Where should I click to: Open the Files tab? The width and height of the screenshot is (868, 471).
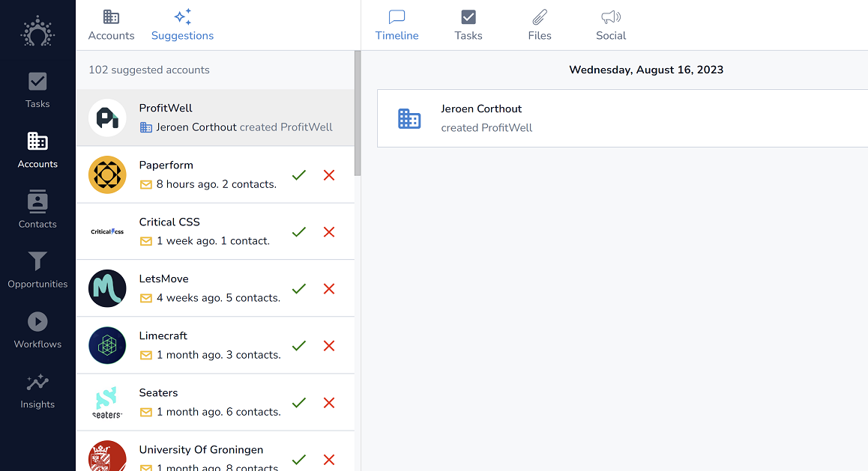[540, 25]
